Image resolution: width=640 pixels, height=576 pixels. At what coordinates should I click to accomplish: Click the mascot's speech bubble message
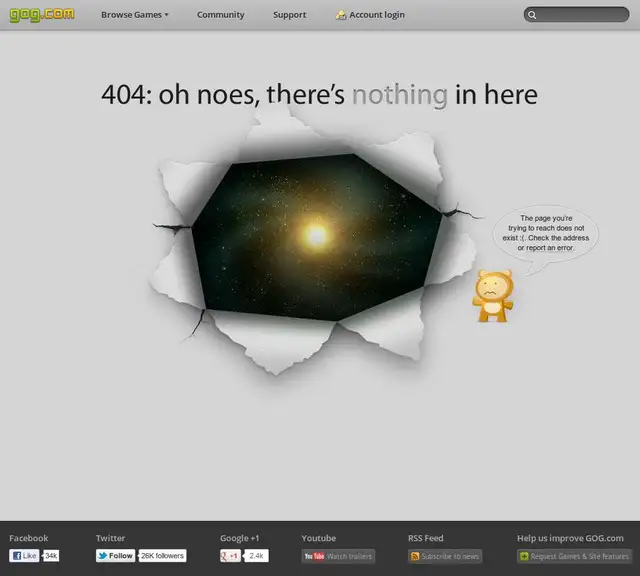[x=546, y=233]
